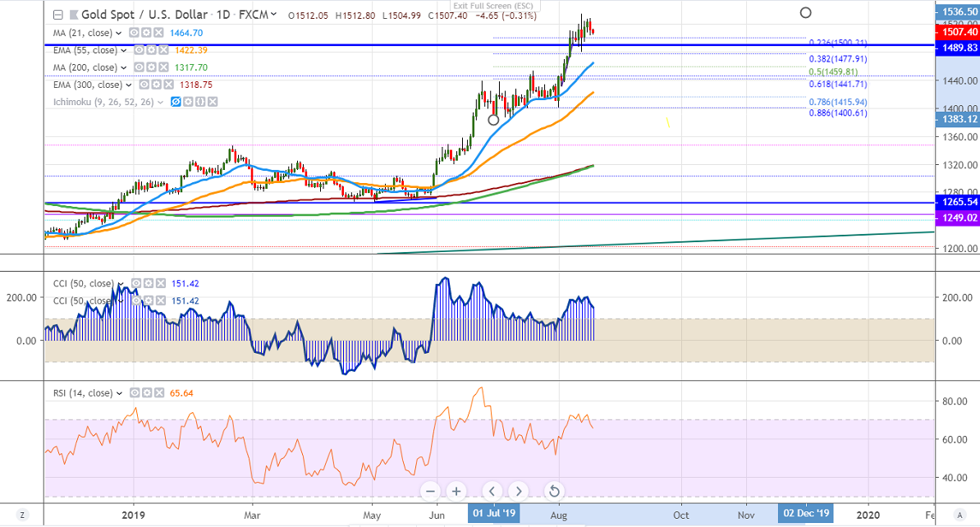This screenshot has height=527, width=980.
Task: Expand the MA (200, close) dropdown arrow
Action: 122,67
